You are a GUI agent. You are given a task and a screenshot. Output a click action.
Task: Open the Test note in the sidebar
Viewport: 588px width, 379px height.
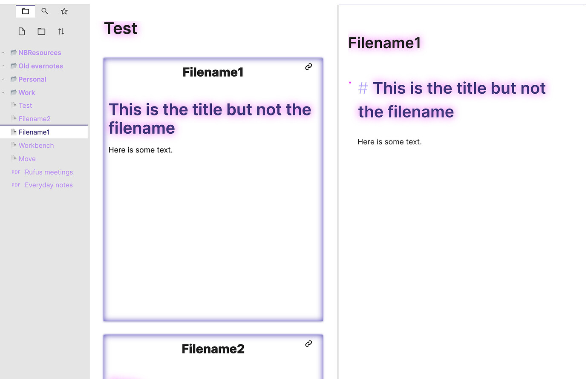click(25, 106)
